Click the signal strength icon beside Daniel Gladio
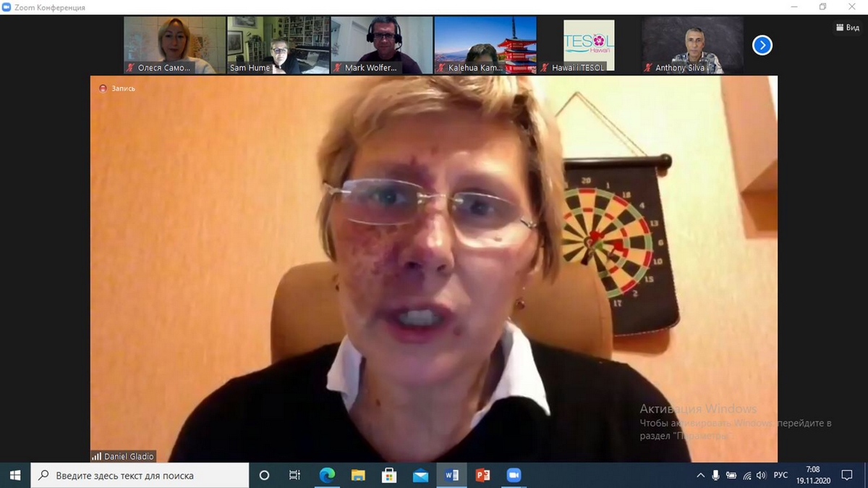The image size is (868, 488). 97,457
